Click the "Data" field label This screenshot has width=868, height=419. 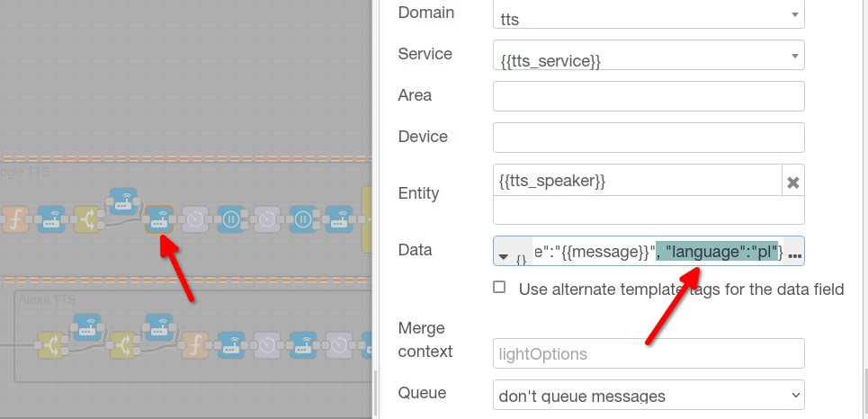coord(415,250)
